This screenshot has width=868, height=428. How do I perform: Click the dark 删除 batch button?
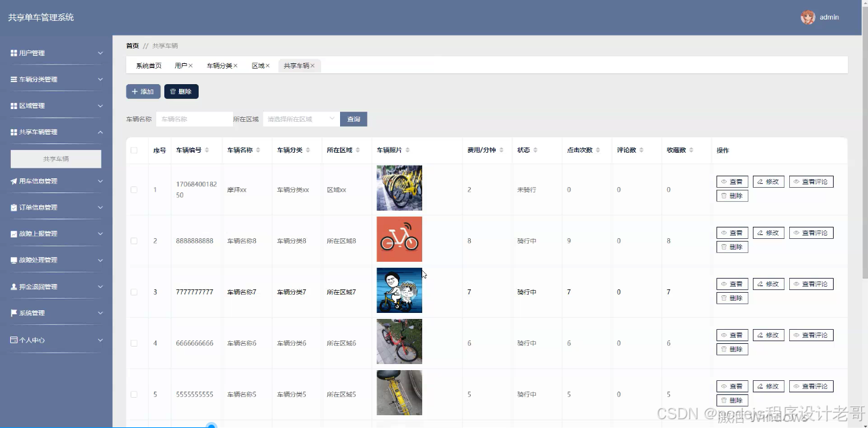coord(181,92)
